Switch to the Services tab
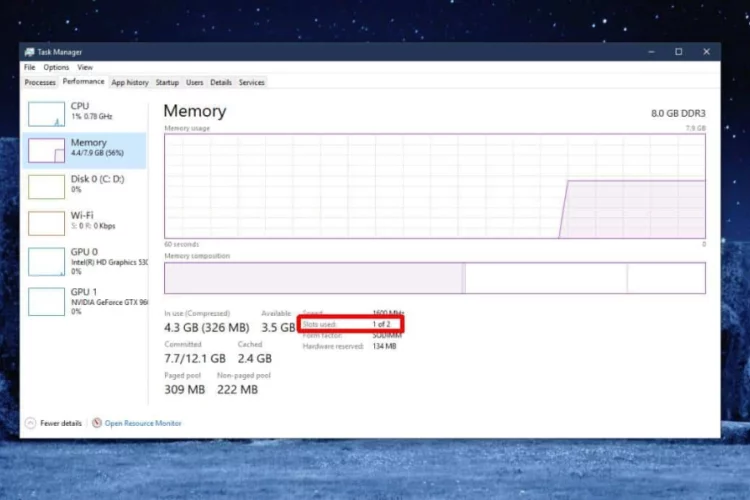Viewport: 750px width, 500px height. [x=252, y=82]
